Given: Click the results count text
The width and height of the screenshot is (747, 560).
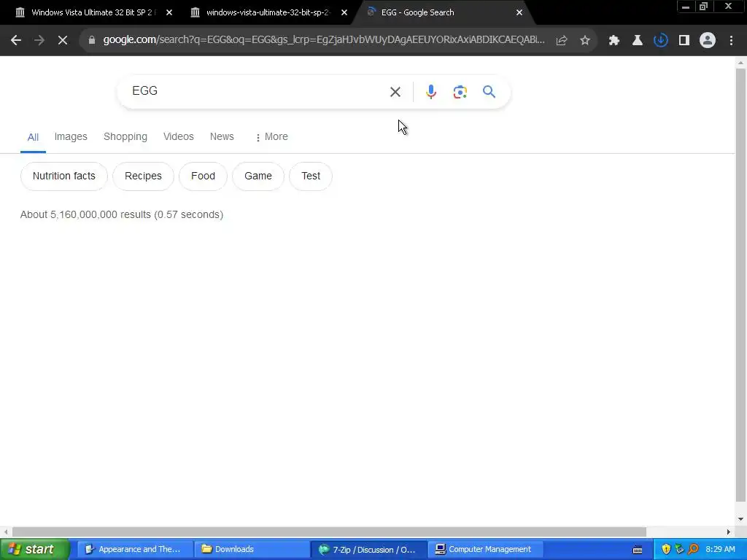Looking at the screenshot, I should (x=122, y=215).
